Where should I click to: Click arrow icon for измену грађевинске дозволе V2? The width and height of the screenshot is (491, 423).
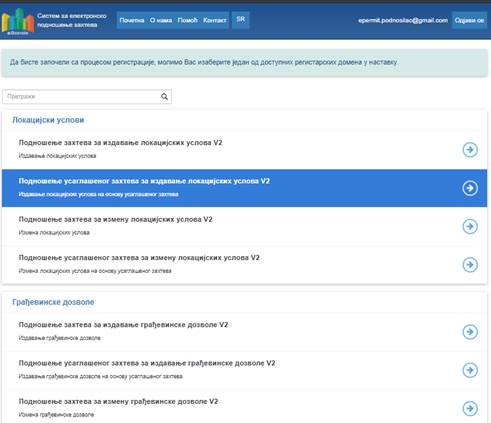(x=470, y=408)
